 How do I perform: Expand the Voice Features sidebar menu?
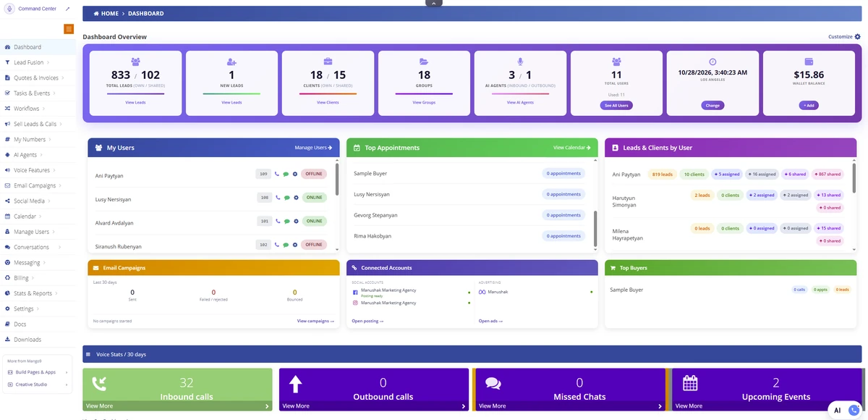click(38, 170)
